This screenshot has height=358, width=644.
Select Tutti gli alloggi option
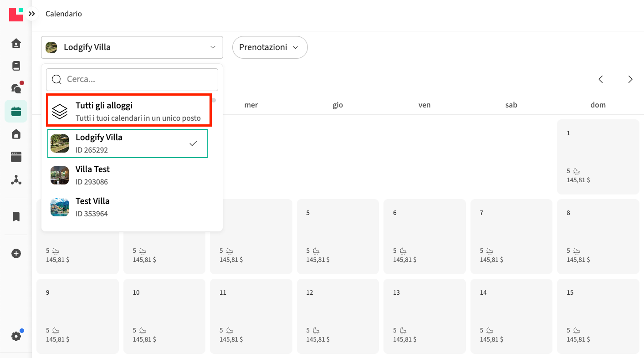pyautogui.click(x=128, y=111)
